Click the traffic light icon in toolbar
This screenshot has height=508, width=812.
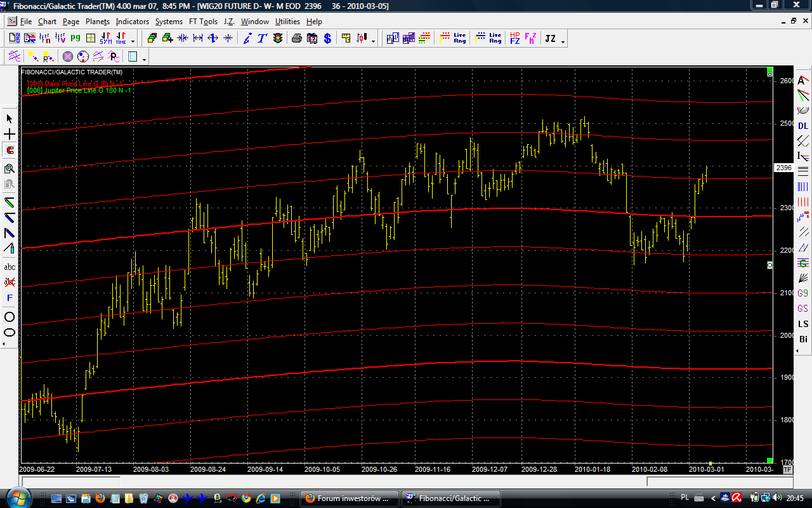[x=278, y=39]
